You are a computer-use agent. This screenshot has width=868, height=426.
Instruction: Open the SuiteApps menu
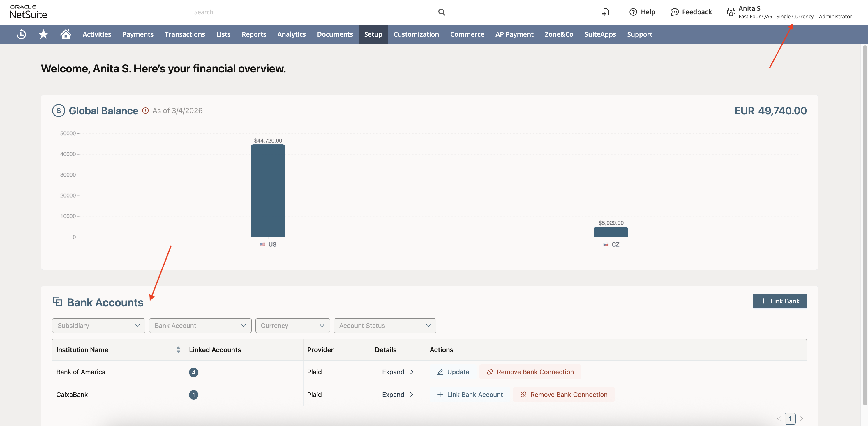600,34
